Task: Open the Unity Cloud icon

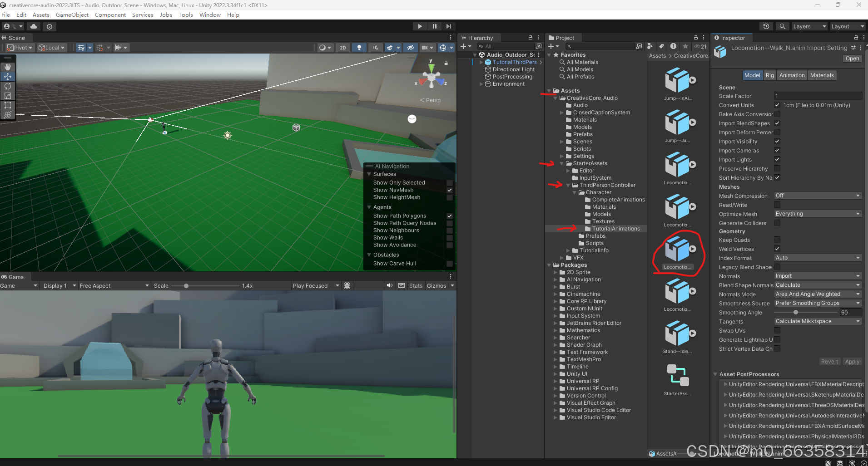Action: (x=34, y=26)
